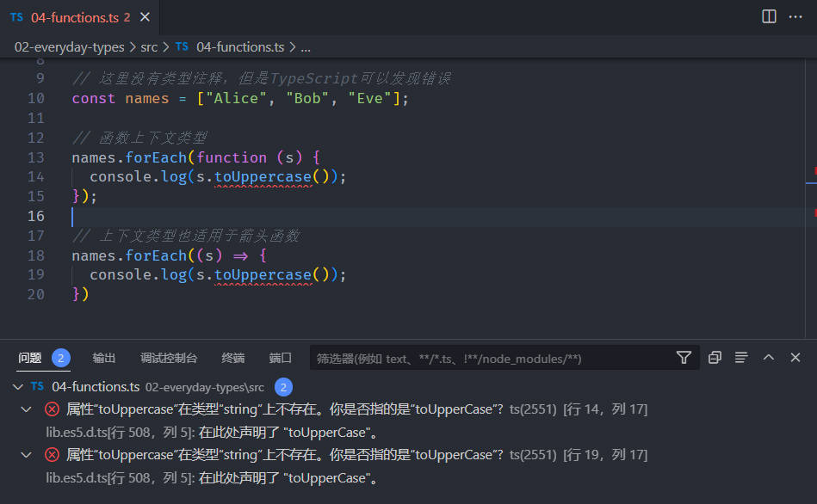Collapse the 04-functions.ts problems group
The image size is (817, 504).
point(18,387)
